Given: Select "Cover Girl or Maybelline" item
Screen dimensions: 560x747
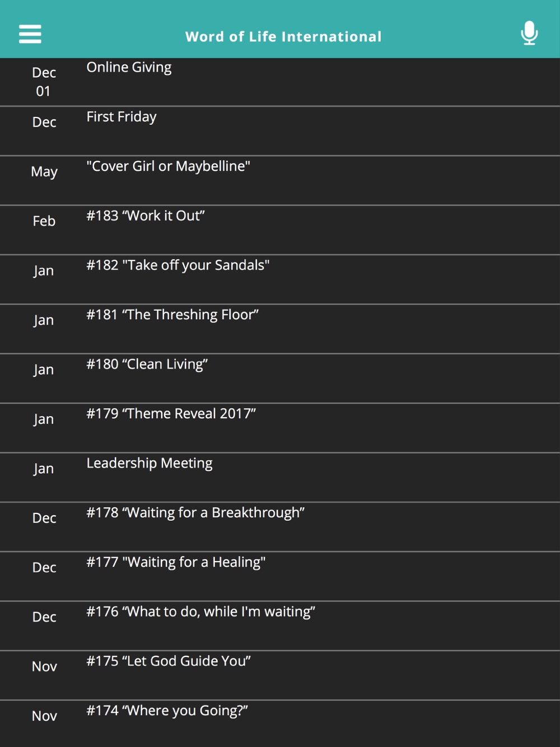Looking at the screenshot, I should click(x=280, y=180).
